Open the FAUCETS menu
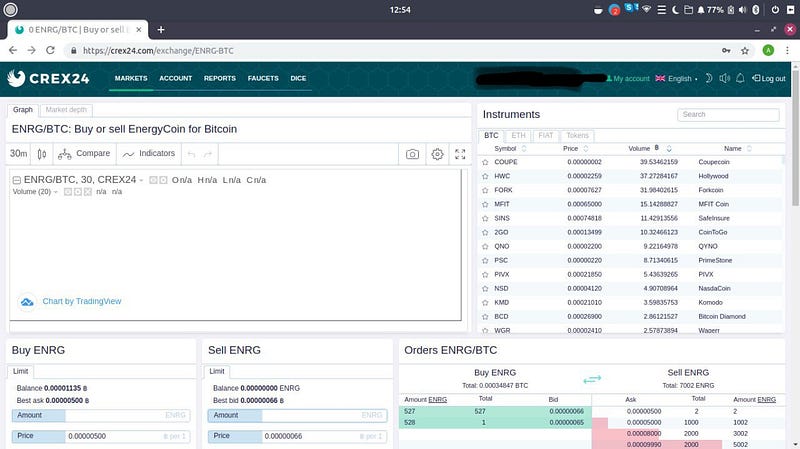This screenshot has width=800, height=449. (x=263, y=78)
